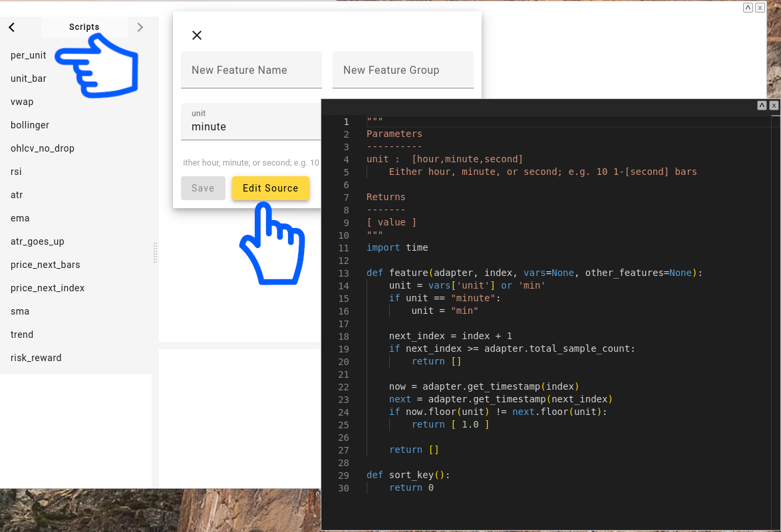Focus the New Feature Group field
This screenshot has height=532, width=781.
tap(402, 70)
